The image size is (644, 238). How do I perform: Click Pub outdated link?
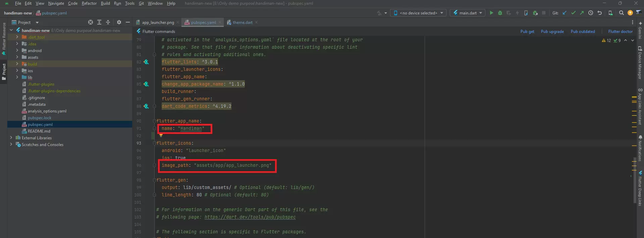coord(583,32)
